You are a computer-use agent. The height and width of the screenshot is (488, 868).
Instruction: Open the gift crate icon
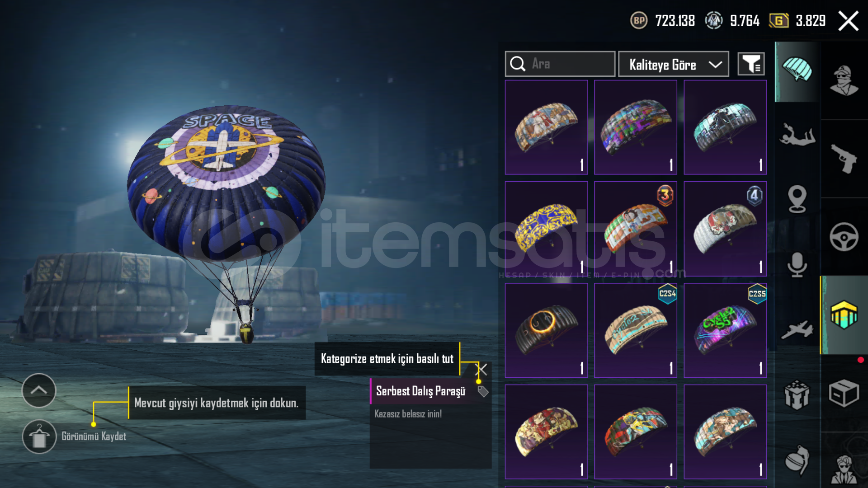[x=797, y=394]
